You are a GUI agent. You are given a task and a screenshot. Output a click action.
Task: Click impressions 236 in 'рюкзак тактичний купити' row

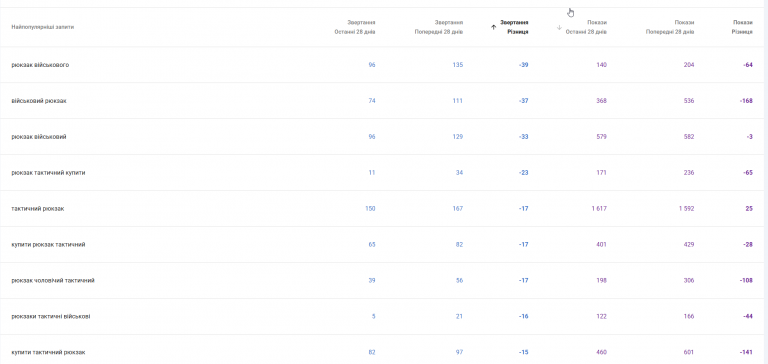coord(689,173)
